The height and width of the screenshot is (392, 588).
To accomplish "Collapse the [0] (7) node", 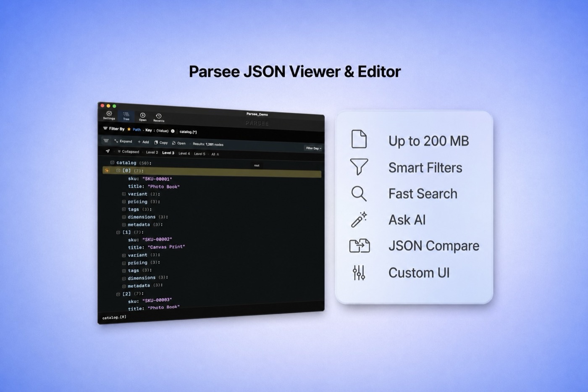I will click(118, 171).
